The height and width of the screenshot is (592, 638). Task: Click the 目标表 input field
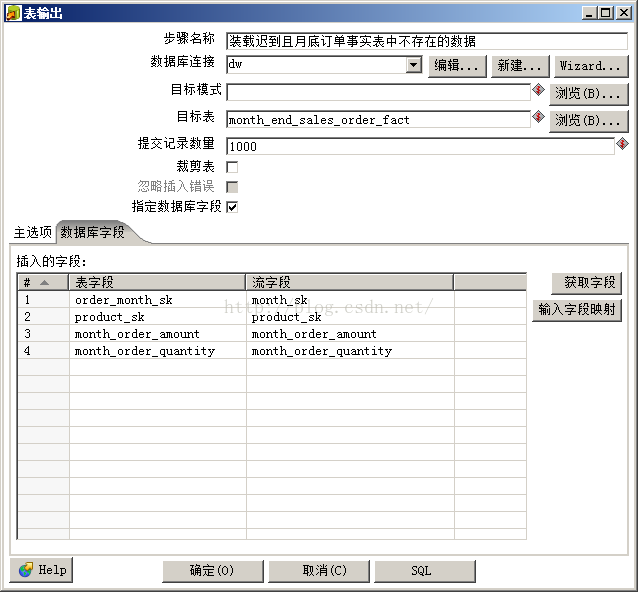tap(378, 120)
